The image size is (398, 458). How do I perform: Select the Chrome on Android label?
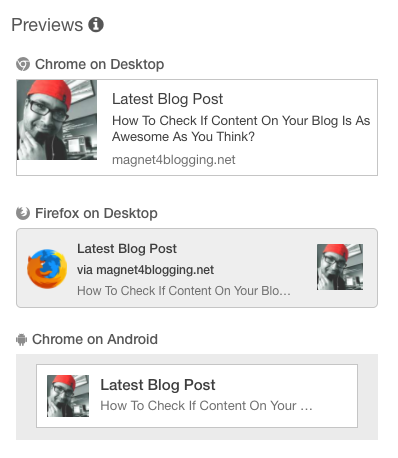pos(95,339)
